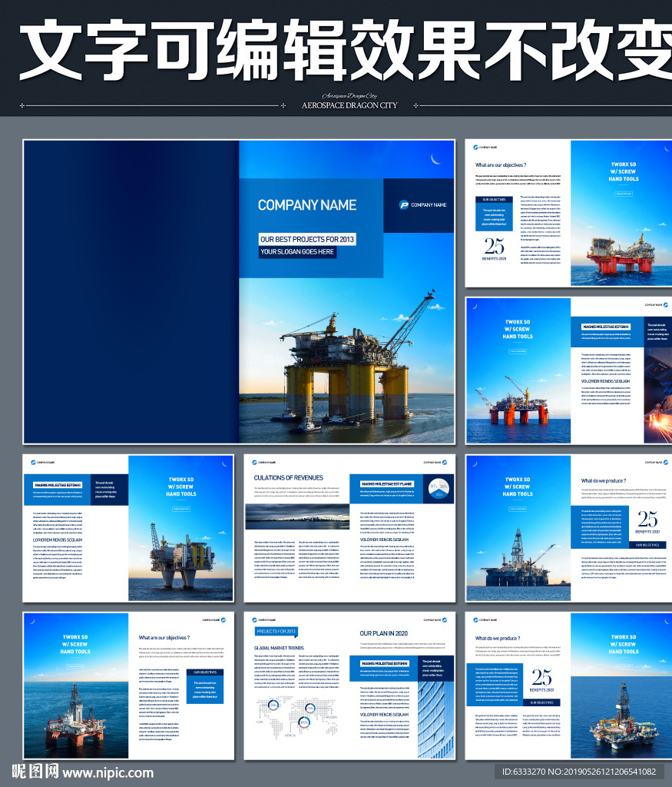
Task: Pick the dark navy back cover panel
Action: pos(131,292)
